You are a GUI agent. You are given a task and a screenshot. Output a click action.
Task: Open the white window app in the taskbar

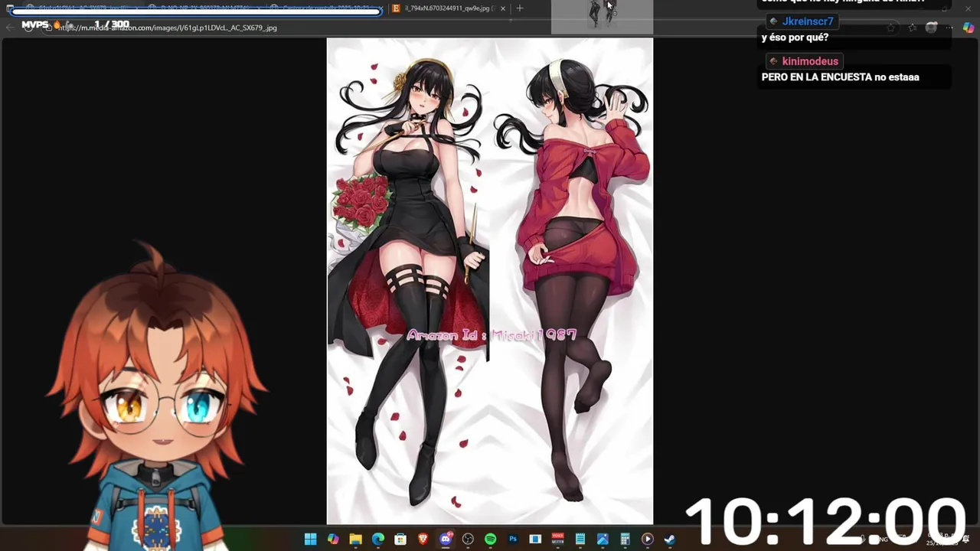[x=535, y=540]
